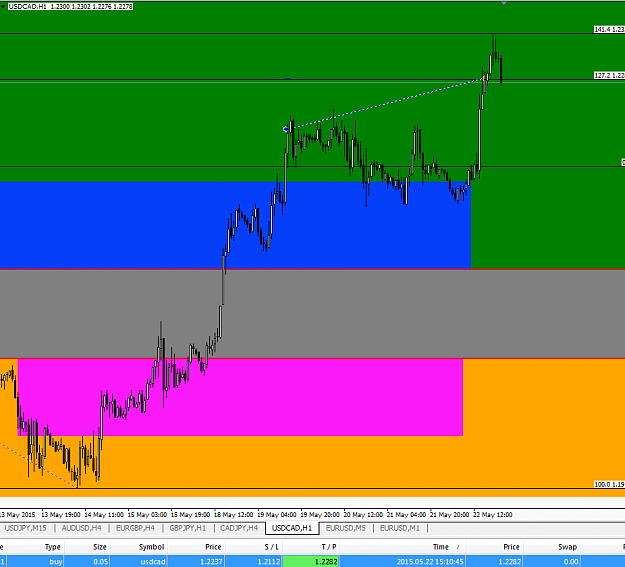Click the green take profit cell 1.2282

(311, 561)
